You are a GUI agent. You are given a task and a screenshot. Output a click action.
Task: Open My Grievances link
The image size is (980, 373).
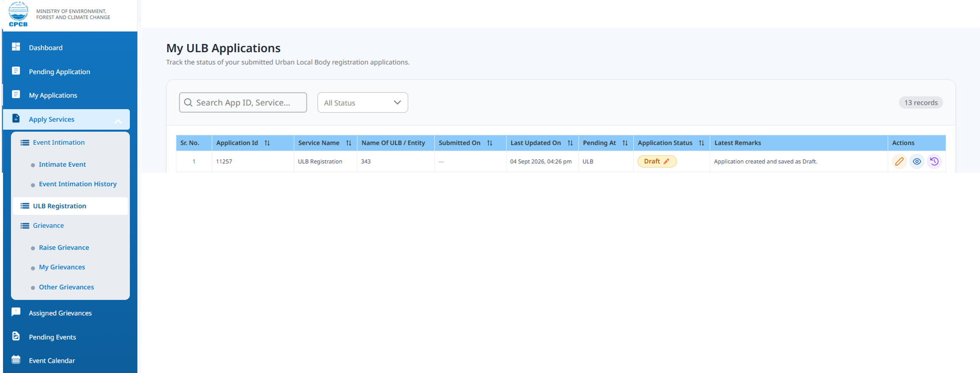pos(62,267)
